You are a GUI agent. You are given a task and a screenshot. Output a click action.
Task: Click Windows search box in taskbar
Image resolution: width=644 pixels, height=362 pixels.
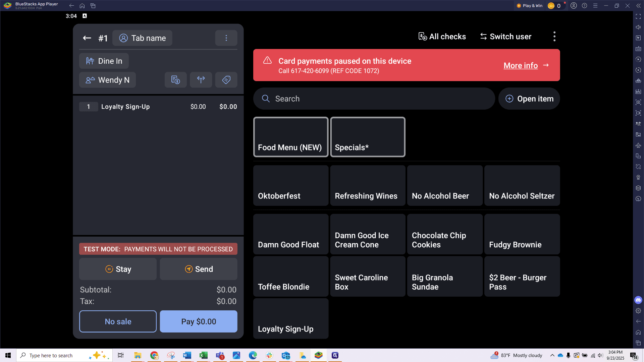pyautogui.click(x=64, y=355)
